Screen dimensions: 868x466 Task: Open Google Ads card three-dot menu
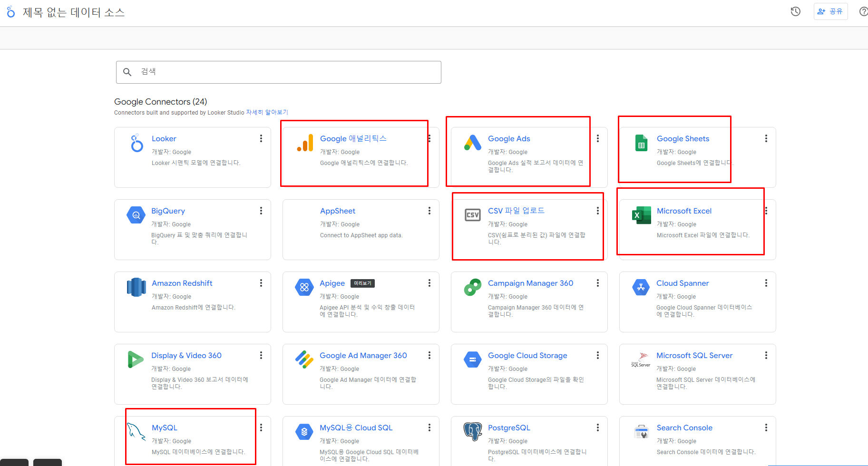click(598, 138)
